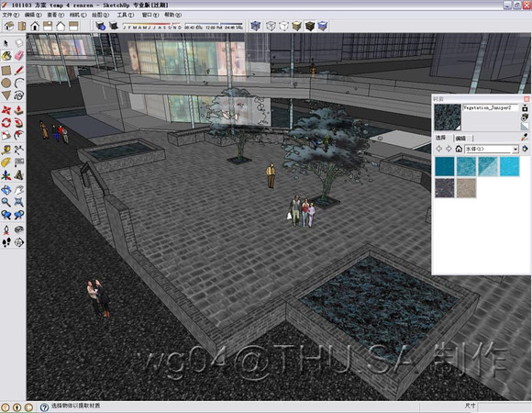Select the bright light-blue water swatch

(509, 166)
